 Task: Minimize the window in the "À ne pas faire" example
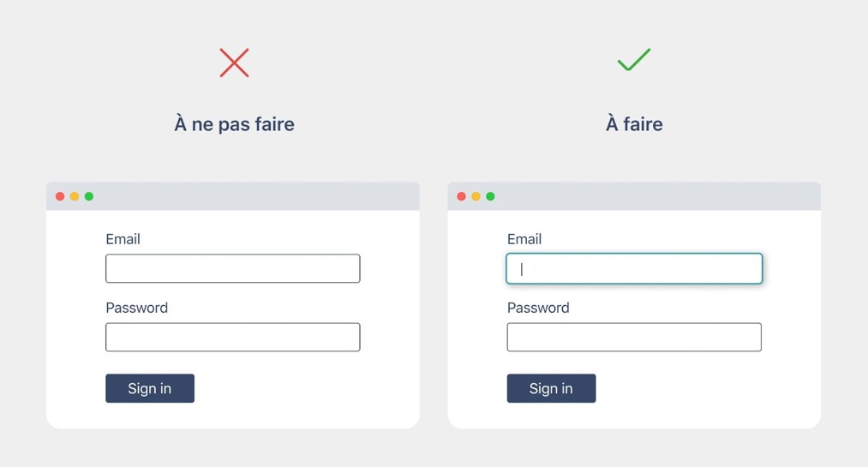point(75,196)
